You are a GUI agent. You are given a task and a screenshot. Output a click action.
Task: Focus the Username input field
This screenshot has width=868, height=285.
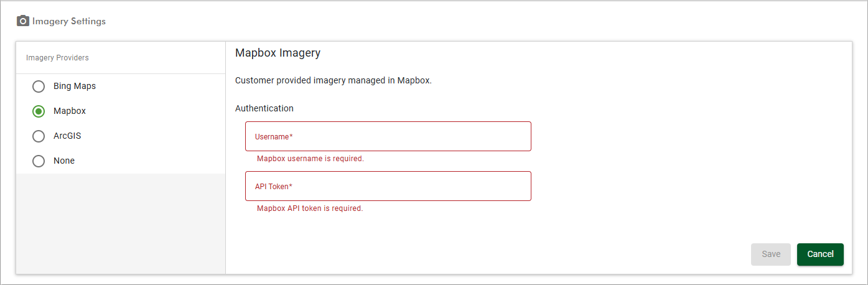point(388,136)
